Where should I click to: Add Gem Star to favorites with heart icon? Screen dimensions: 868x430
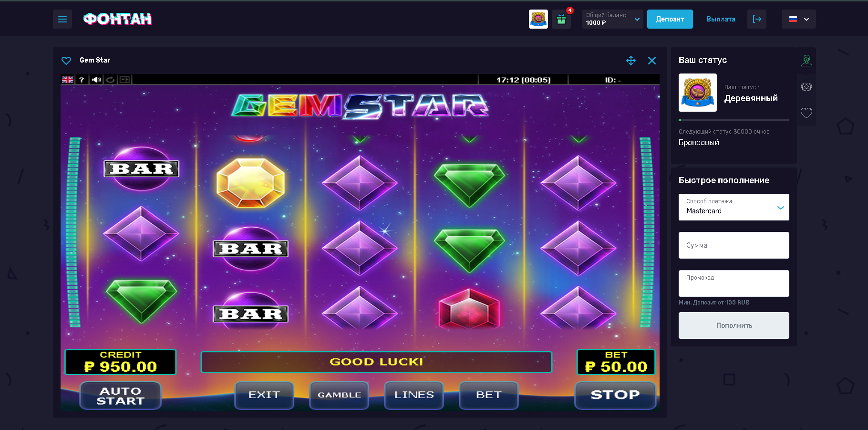66,61
